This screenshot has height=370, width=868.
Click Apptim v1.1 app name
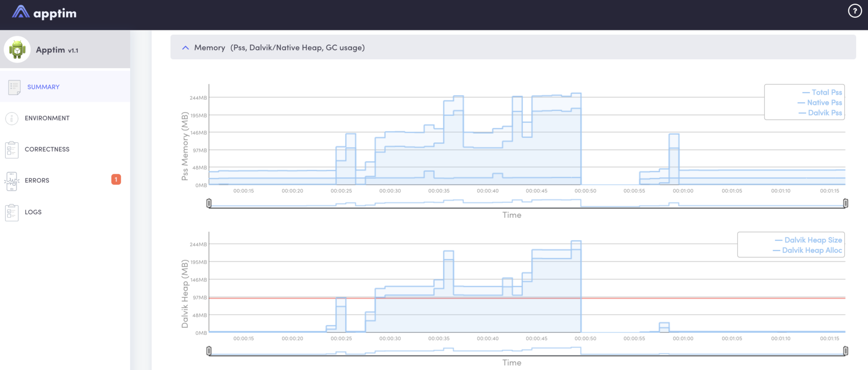pos(57,50)
